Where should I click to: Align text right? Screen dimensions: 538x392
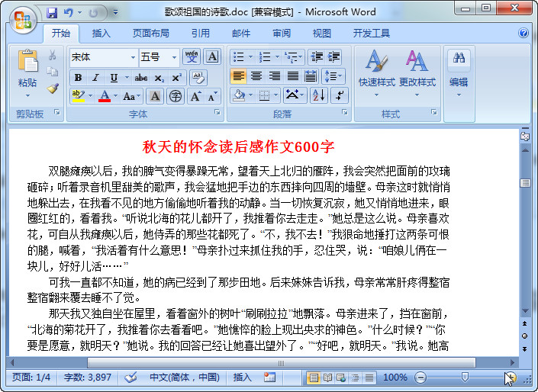pos(275,76)
